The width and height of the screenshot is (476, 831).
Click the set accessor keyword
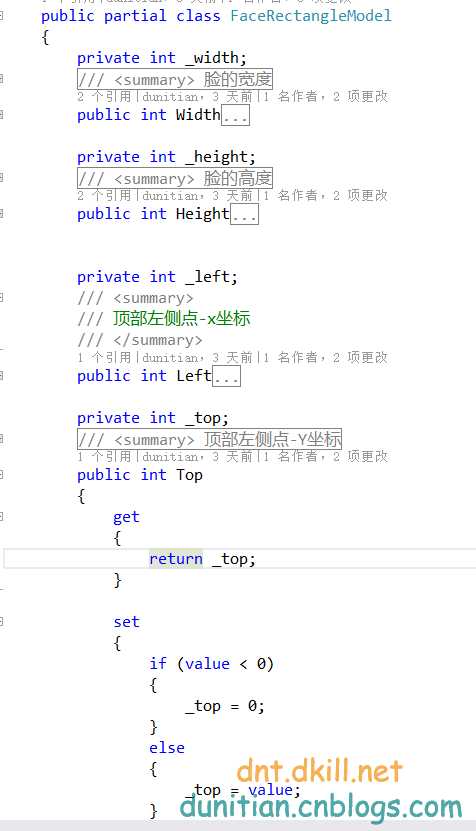[126, 622]
